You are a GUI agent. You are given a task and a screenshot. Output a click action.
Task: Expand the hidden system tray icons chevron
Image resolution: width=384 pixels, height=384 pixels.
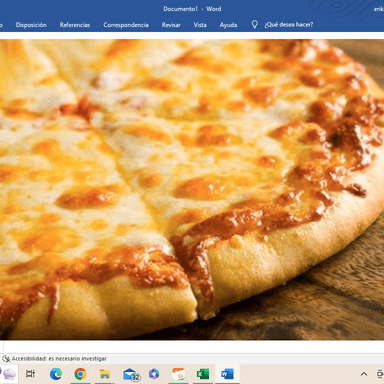pyautogui.click(x=364, y=374)
